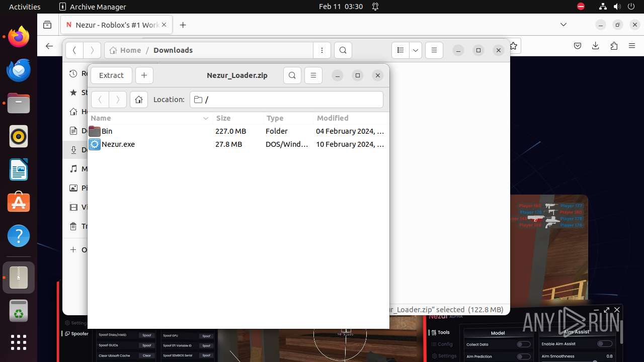Select the Bin folder row
The height and width of the screenshot is (362, 644).
click(x=238, y=131)
